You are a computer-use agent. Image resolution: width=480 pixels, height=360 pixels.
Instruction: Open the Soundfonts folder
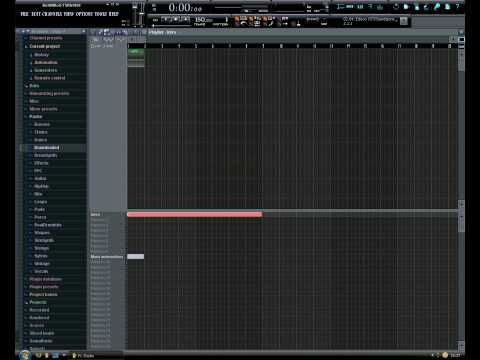coord(41,341)
